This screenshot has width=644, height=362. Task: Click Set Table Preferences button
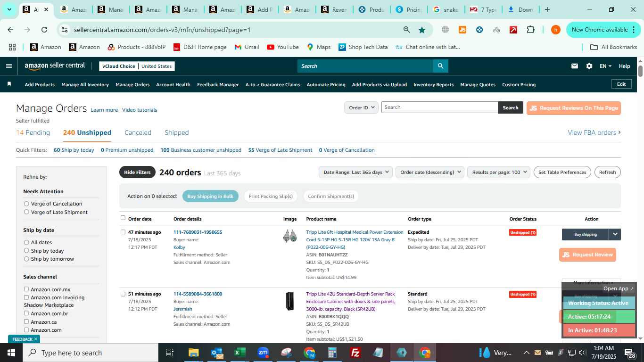(x=562, y=172)
